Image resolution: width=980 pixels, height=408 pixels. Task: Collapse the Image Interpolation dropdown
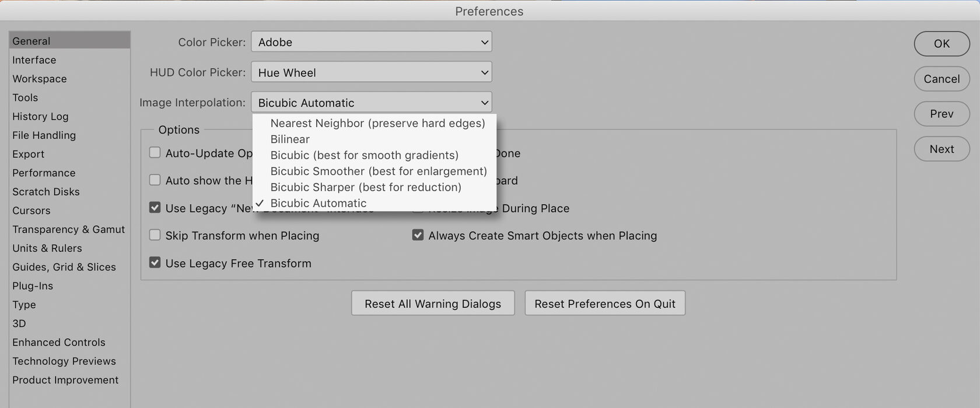tap(372, 103)
